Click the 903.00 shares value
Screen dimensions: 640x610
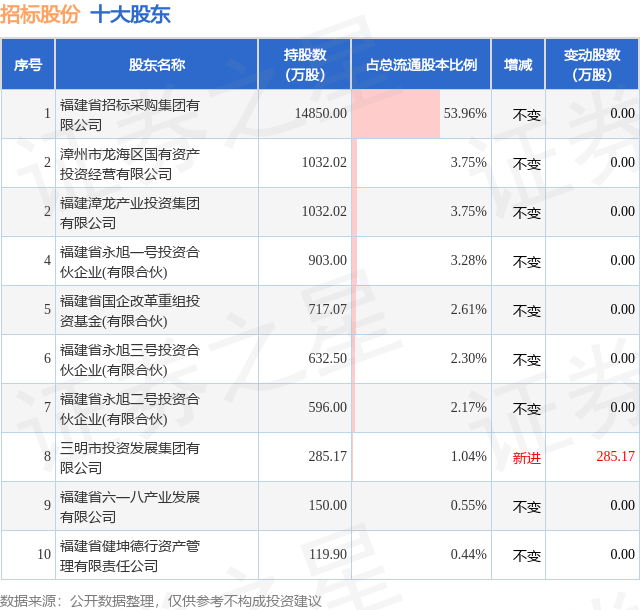click(327, 260)
